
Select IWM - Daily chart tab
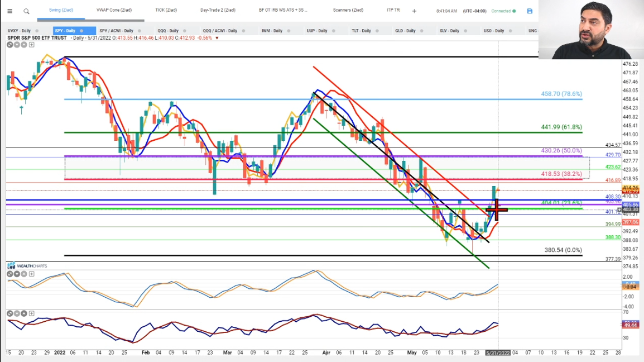point(272,31)
